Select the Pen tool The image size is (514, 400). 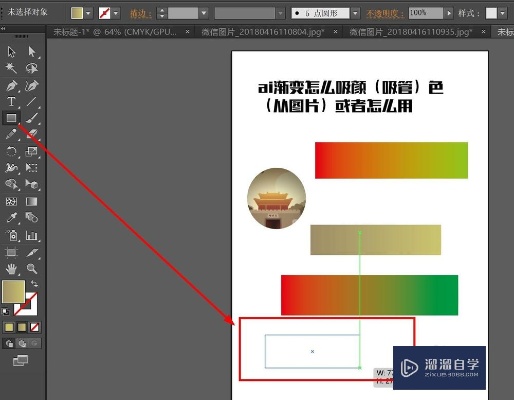11,86
